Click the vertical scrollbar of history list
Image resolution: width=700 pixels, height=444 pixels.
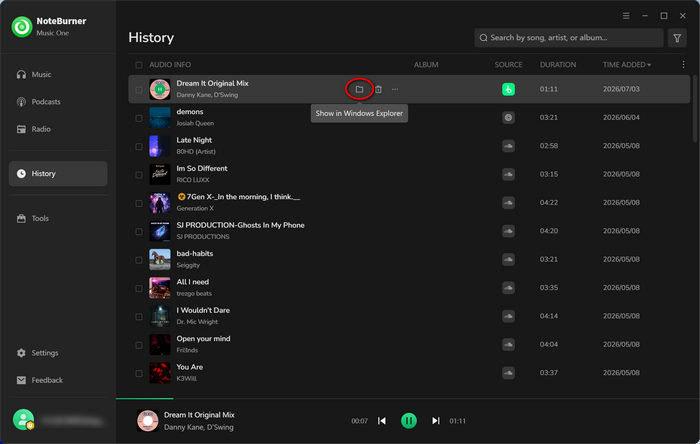[x=695, y=109]
